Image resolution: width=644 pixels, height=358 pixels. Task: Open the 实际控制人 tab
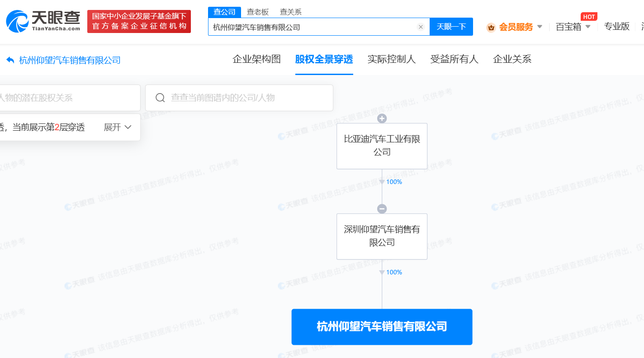click(391, 59)
